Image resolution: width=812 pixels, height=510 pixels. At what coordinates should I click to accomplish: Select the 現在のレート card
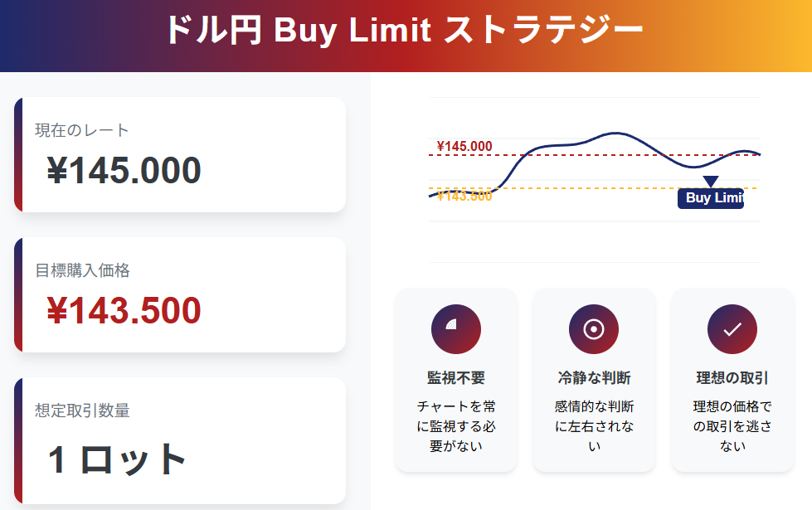click(180, 154)
